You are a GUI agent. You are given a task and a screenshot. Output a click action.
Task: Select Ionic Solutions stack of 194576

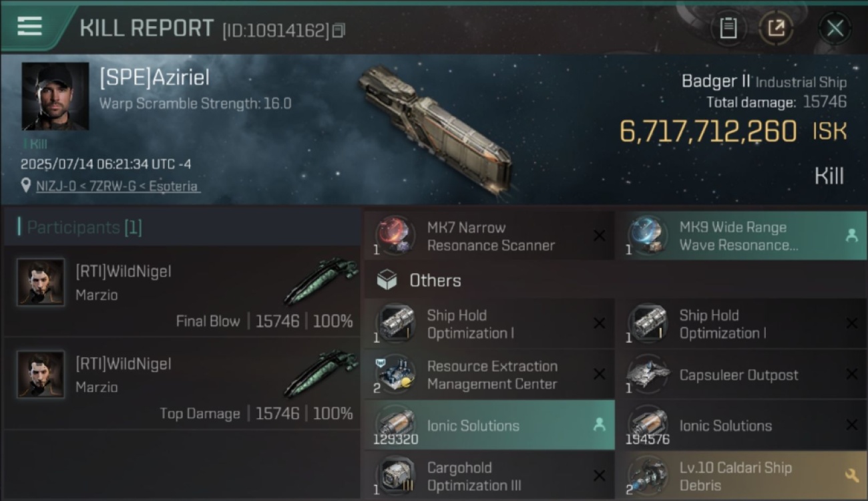tap(741, 426)
